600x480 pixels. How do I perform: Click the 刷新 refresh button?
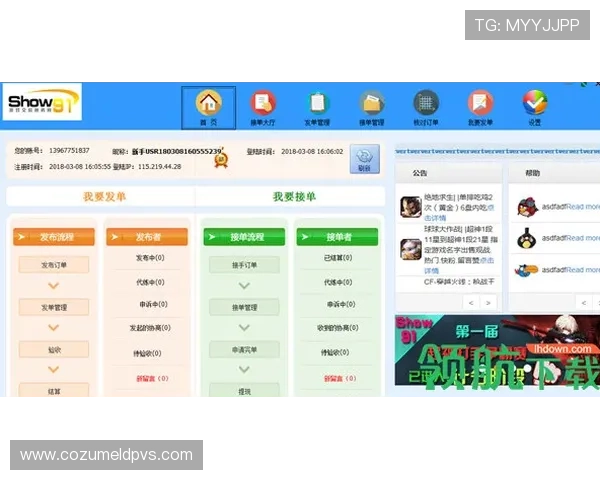point(365,159)
